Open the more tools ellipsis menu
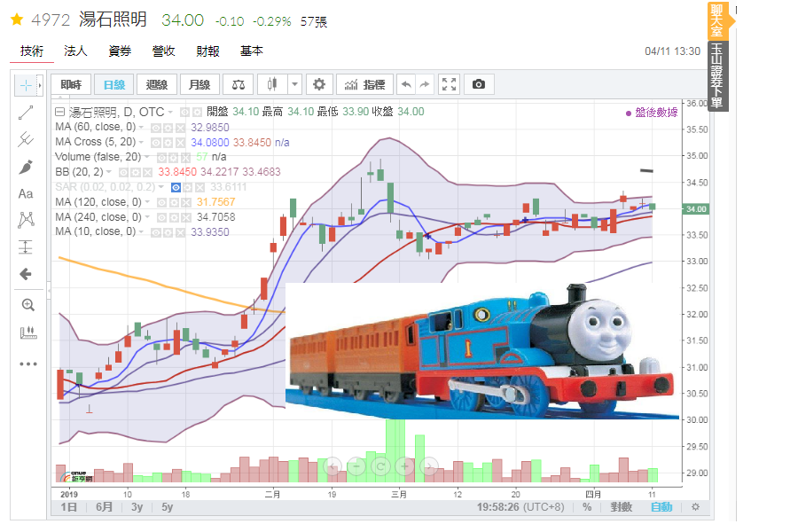This screenshot has width=798, height=532. [x=28, y=364]
